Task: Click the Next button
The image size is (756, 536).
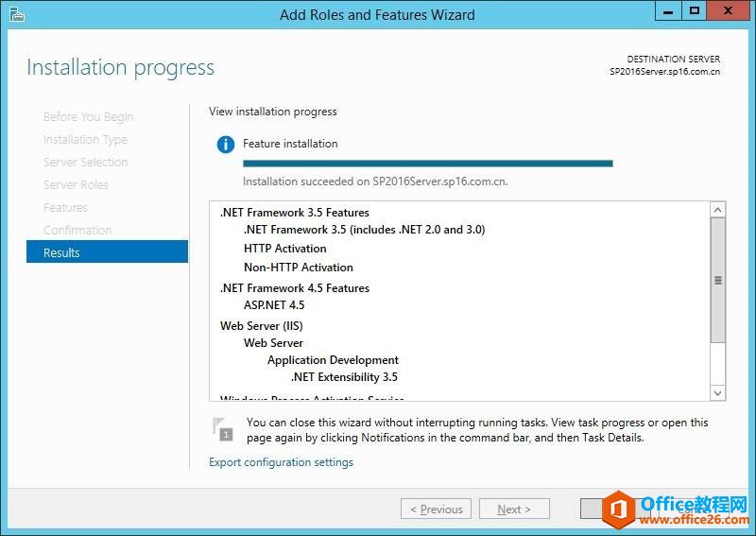Action: tap(514, 509)
